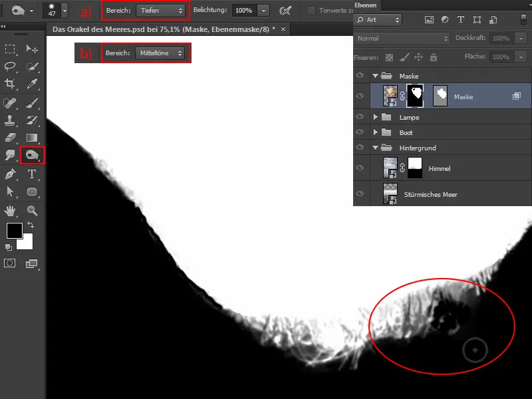
Task: Toggle Quick Mask mode
Action: click(10, 263)
